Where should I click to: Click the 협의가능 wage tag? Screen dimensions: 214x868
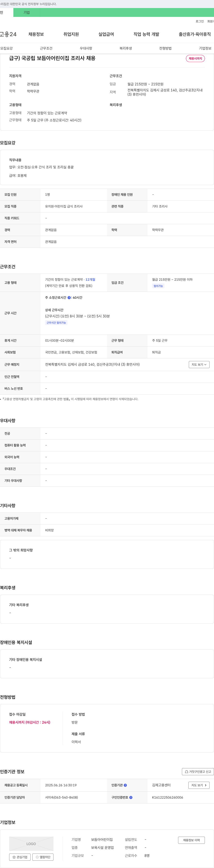coord(158,286)
